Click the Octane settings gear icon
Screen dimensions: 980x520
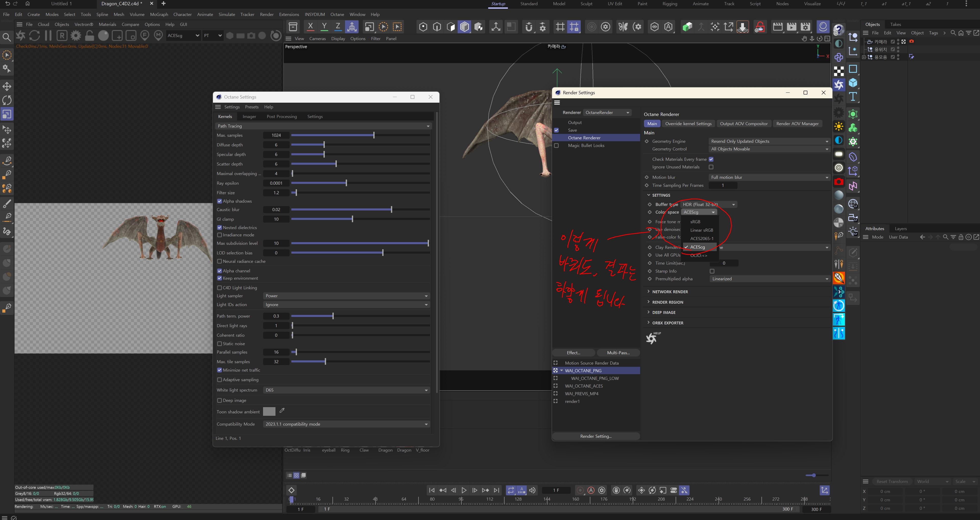click(x=76, y=36)
